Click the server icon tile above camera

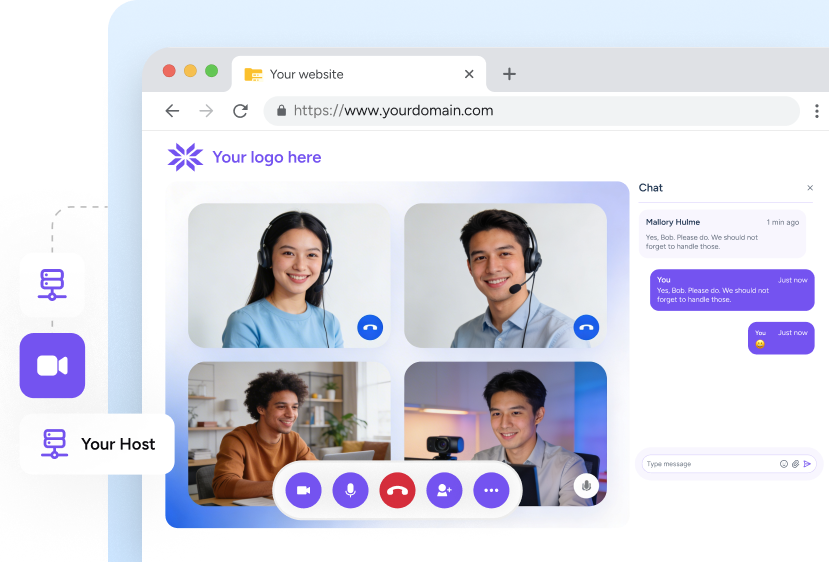tap(52, 284)
